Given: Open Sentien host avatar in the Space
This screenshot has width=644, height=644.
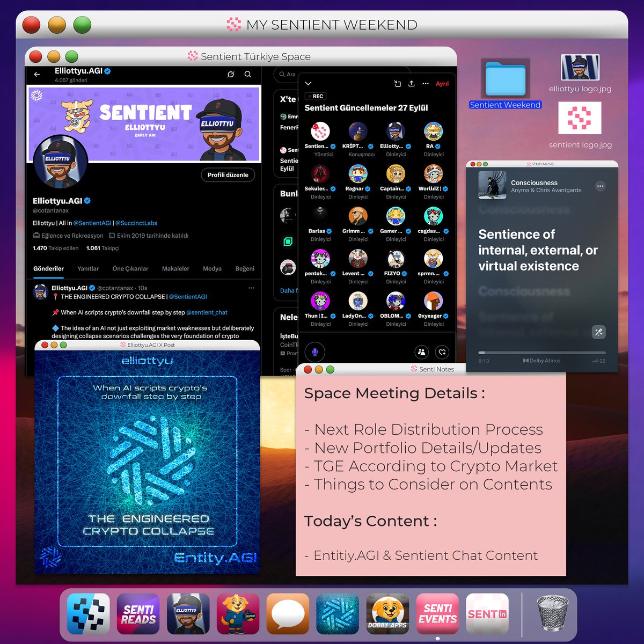Looking at the screenshot, I should 320,131.
